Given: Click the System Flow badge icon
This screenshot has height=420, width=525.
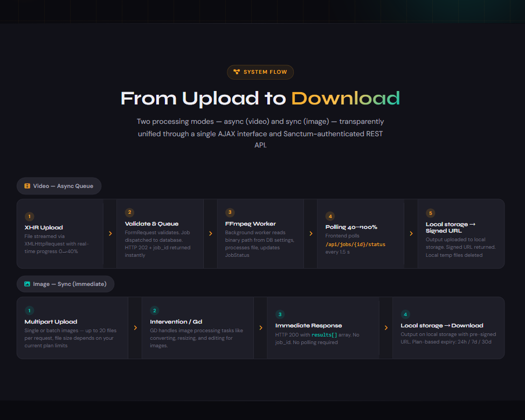Looking at the screenshot, I should tap(236, 72).
